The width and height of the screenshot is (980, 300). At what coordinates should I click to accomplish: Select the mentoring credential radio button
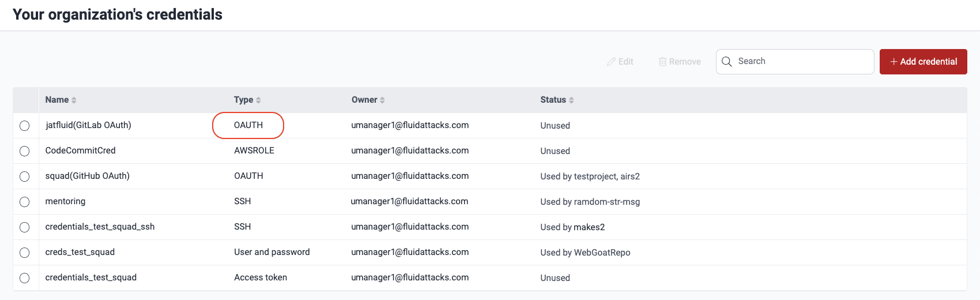click(24, 202)
